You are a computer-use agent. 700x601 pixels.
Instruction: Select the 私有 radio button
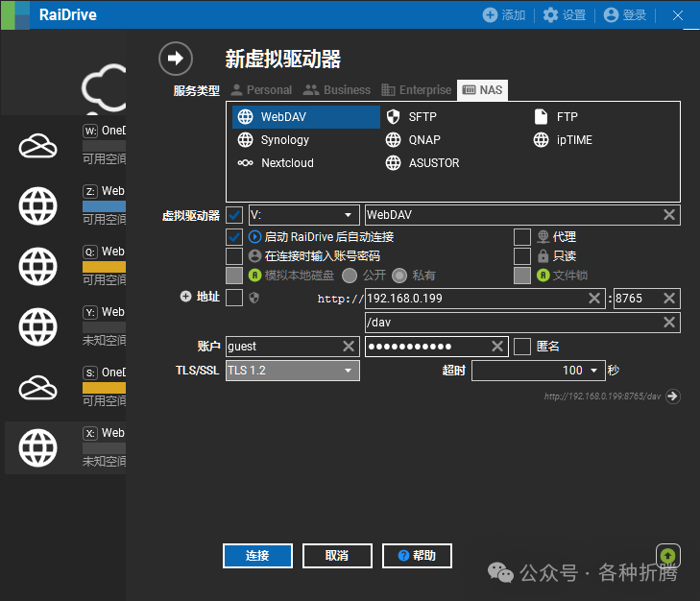[399, 276]
